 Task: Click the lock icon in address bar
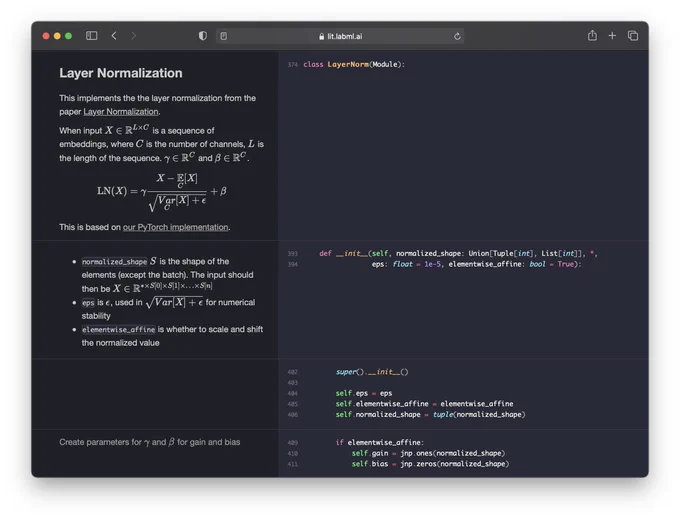coord(321,36)
